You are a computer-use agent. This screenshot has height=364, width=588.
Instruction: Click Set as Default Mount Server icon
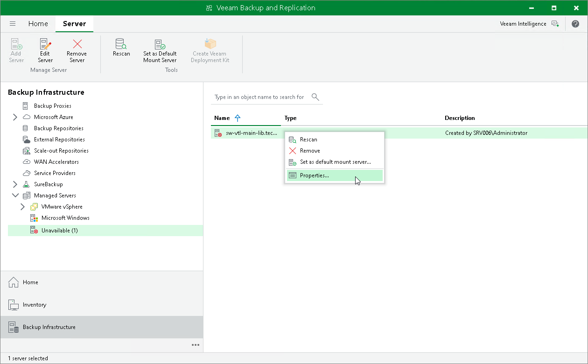pos(160,44)
